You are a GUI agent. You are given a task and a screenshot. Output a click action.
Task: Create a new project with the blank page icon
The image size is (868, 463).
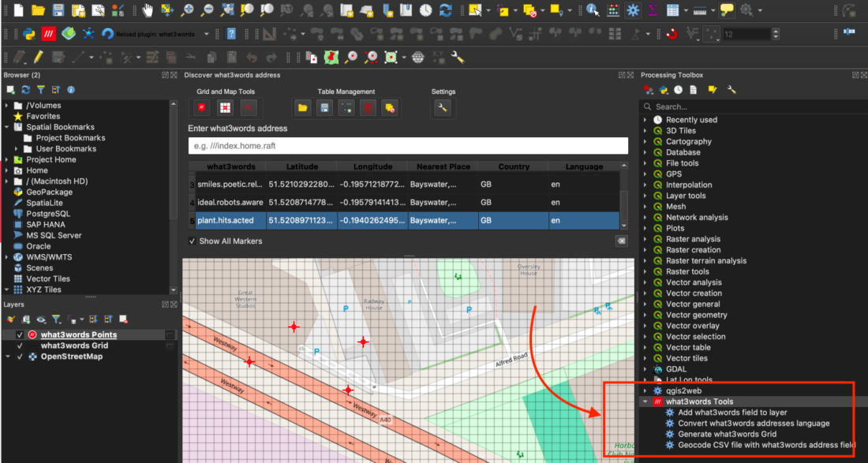pyautogui.click(x=18, y=9)
